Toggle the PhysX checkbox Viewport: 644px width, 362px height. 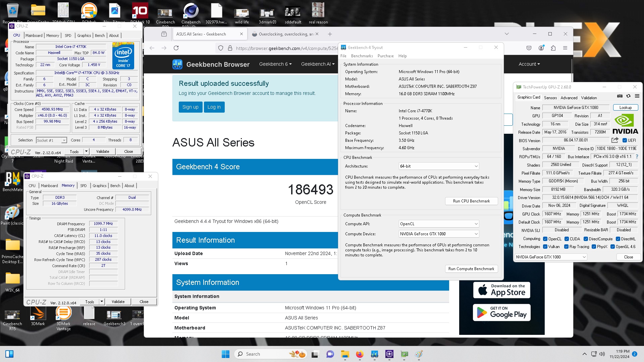[594, 247]
